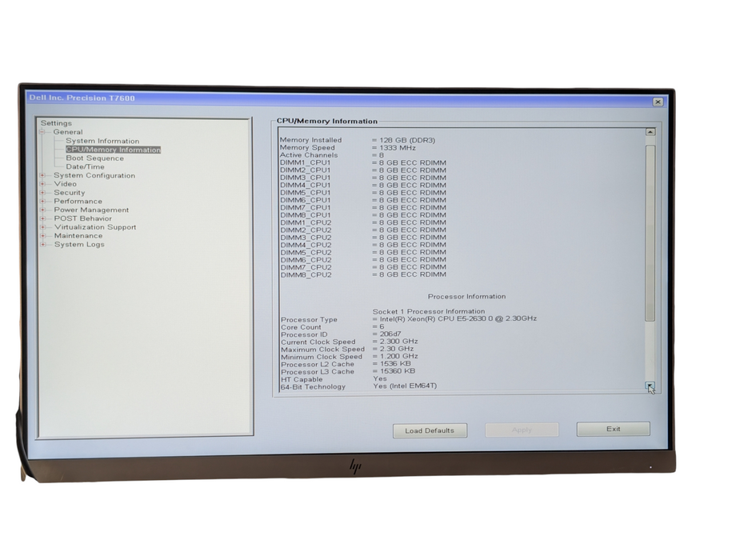Click the Exit button
The height and width of the screenshot is (560, 744).
[x=613, y=429]
